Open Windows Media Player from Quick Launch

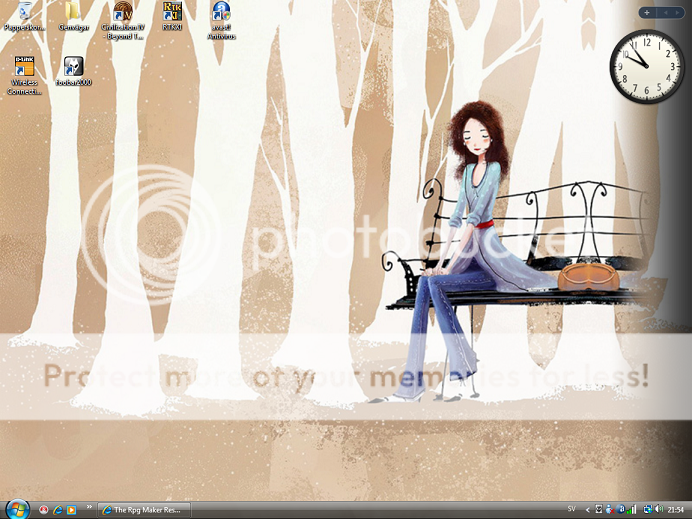click(71, 510)
